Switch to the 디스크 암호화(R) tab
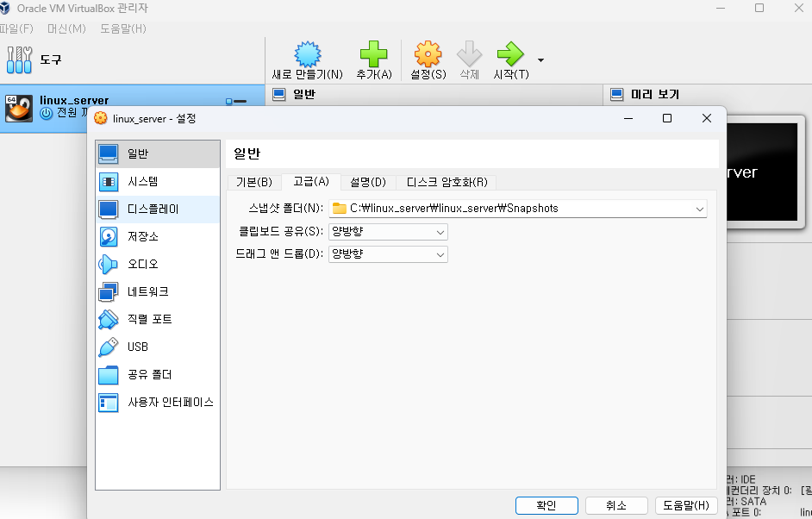Screen dimensions: 812x519 [447, 182]
